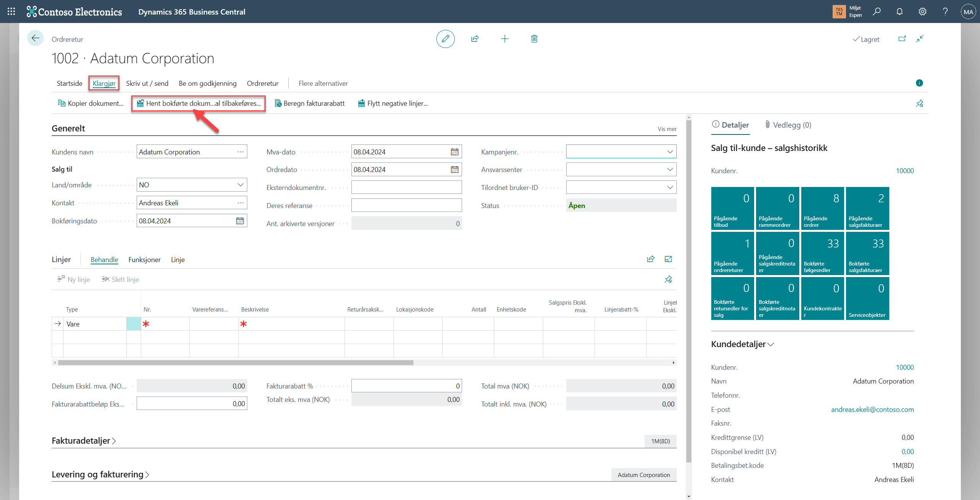Click the edit pencil icon

coord(445,39)
